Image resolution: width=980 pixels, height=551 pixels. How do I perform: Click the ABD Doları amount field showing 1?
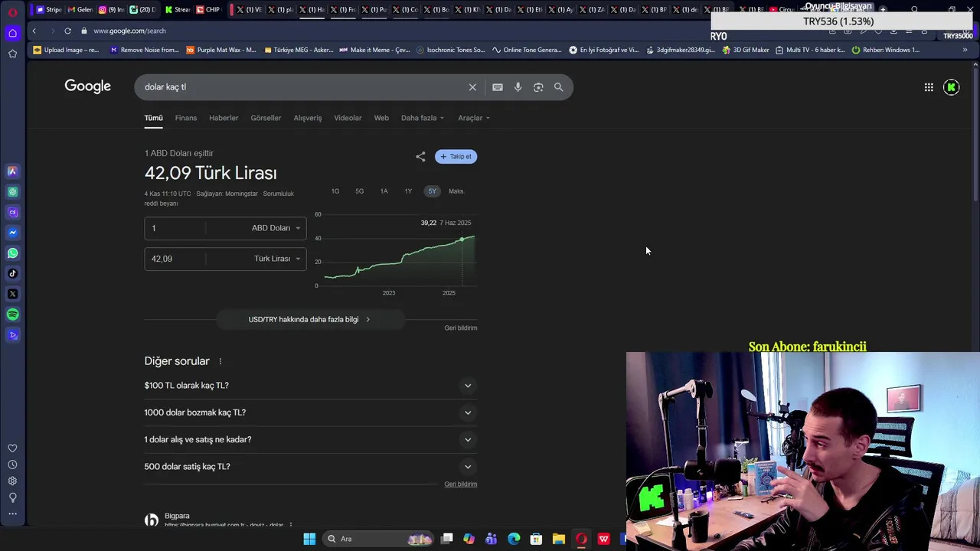(176, 228)
